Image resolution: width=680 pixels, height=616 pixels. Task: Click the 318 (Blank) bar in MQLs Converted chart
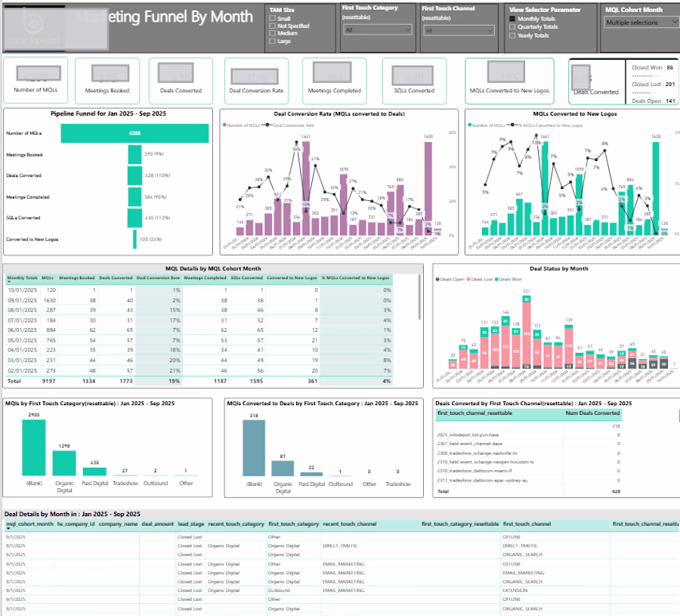tap(254, 448)
